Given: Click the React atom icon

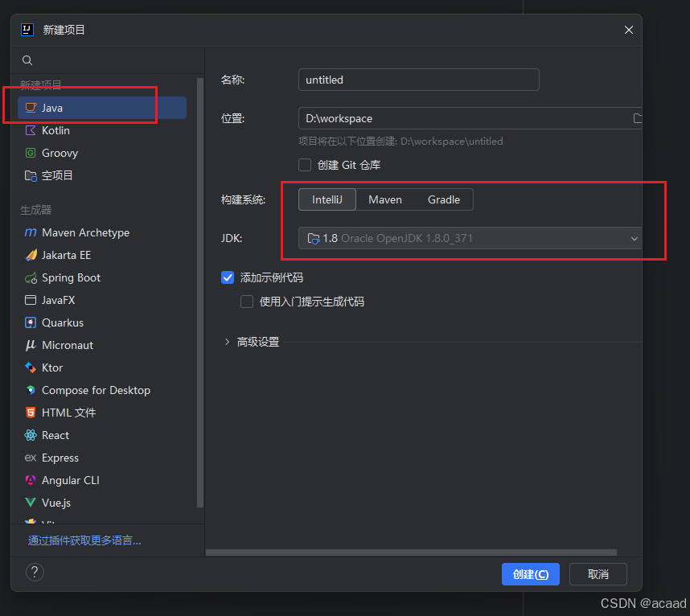Looking at the screenshot, I should coord(31,435).
